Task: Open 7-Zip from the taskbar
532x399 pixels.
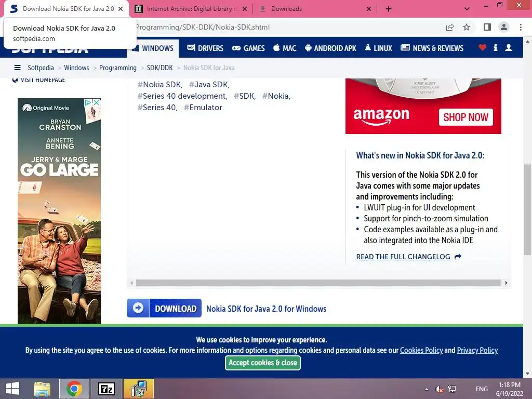Action: click(106, 389)
